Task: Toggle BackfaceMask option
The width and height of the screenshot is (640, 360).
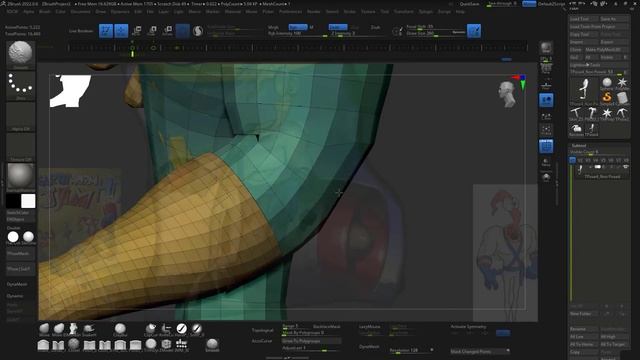Action: click(x=326, y=327)
